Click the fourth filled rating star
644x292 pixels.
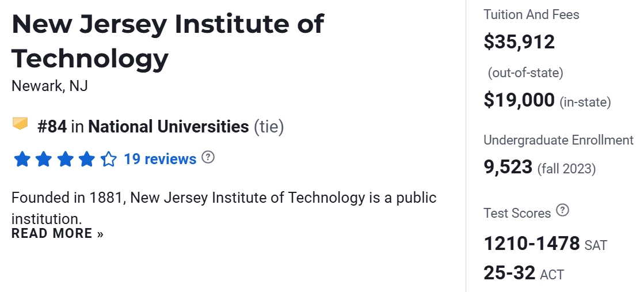click(87, 159)
